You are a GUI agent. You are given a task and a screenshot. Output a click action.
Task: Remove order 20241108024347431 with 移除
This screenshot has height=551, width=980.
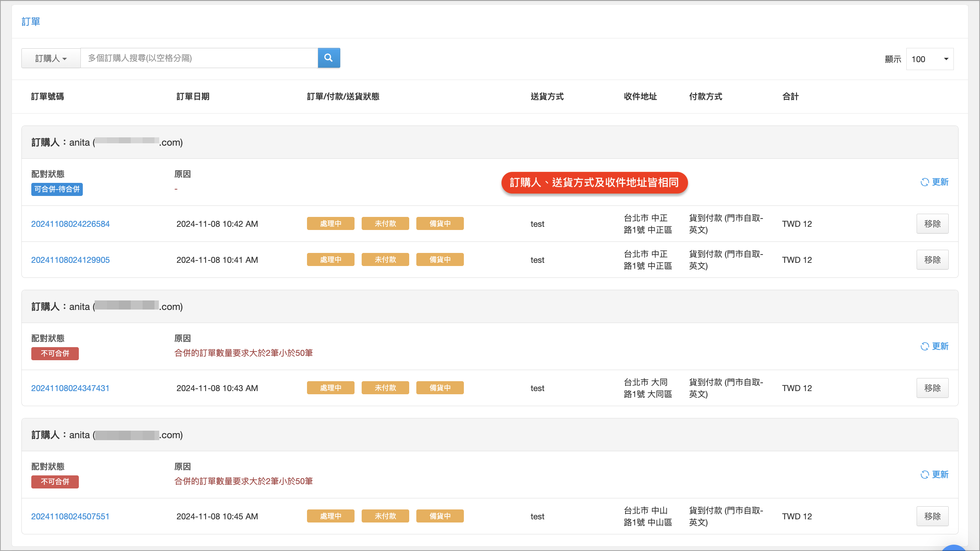coord(932,388)
